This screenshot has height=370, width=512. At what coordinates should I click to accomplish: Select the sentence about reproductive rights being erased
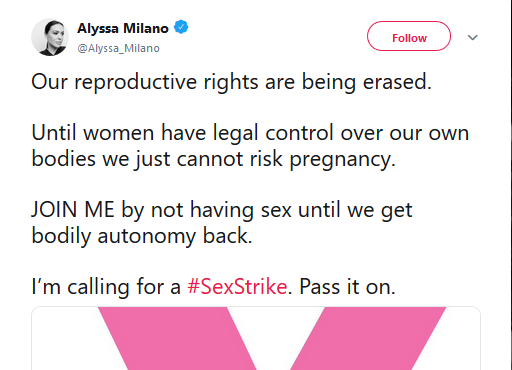coord(231,82)
